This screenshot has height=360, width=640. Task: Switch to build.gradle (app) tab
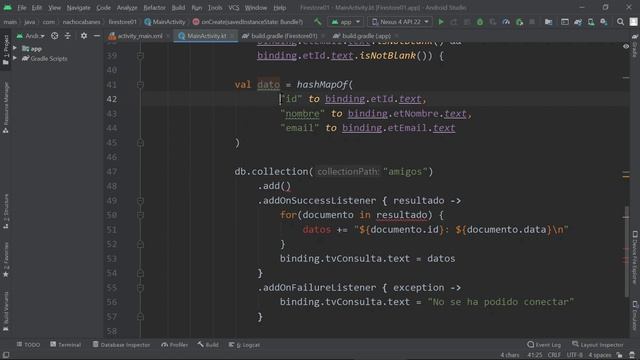tap(365, 36)
